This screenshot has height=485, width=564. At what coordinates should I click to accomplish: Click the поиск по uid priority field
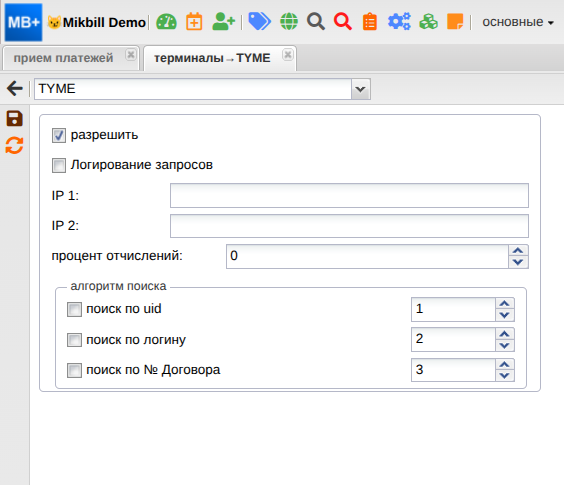pyautogui.click(x=453, y=309)
